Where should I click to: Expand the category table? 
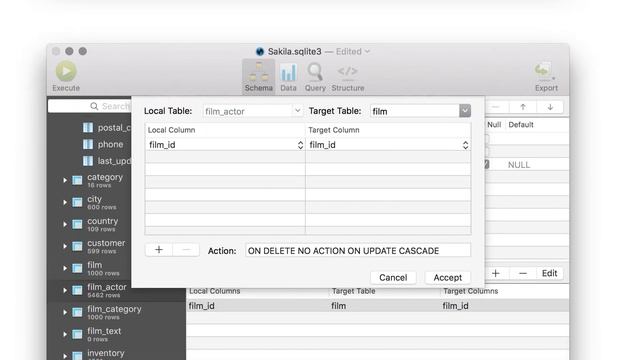65,180
